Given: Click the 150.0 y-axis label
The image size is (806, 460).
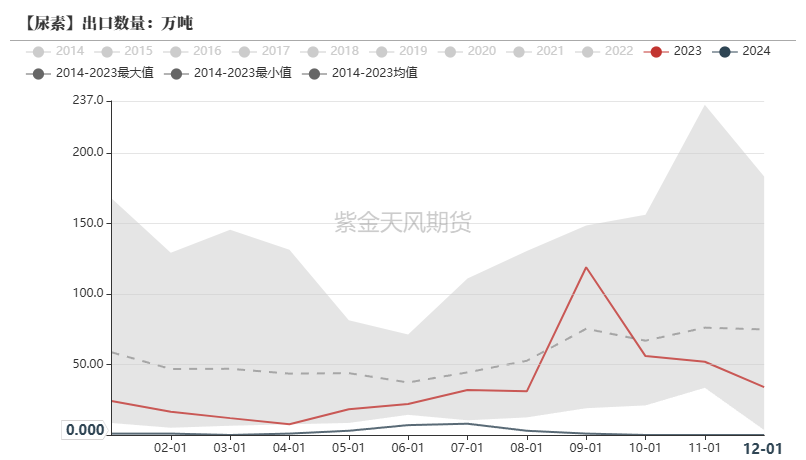Looking at the screenshot, I should click(88, 223).
